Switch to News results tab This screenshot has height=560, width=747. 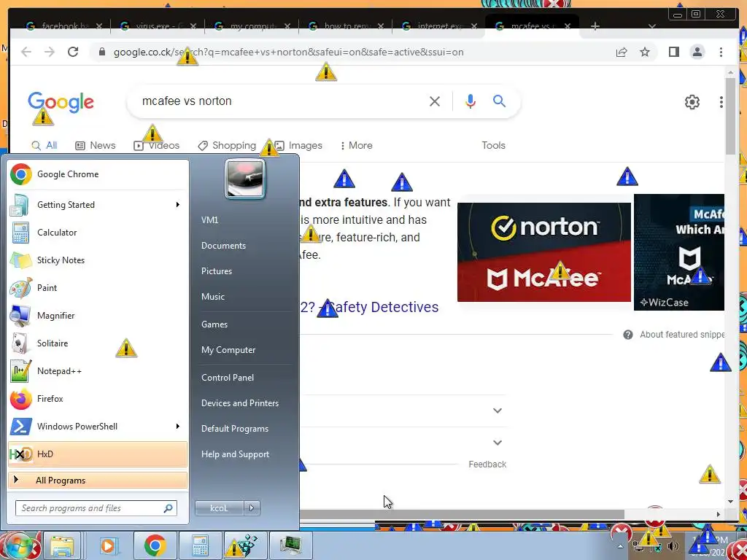tap(96, 145)
